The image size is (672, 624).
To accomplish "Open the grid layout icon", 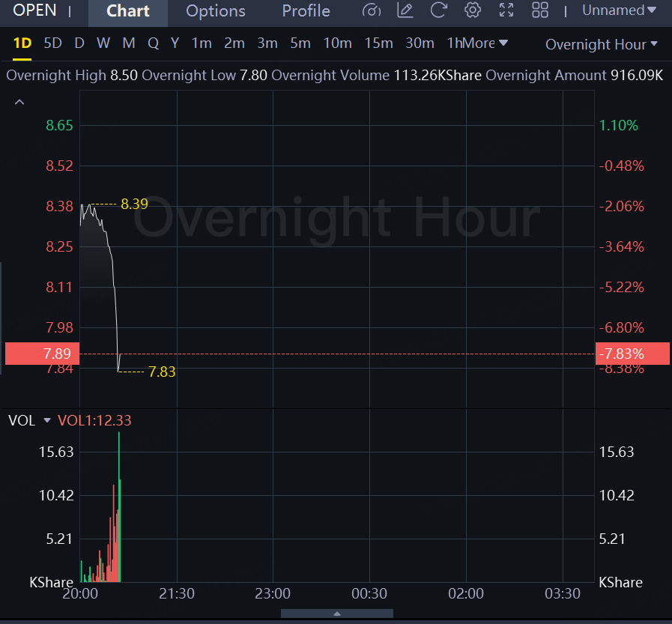I will pos(540,10).
